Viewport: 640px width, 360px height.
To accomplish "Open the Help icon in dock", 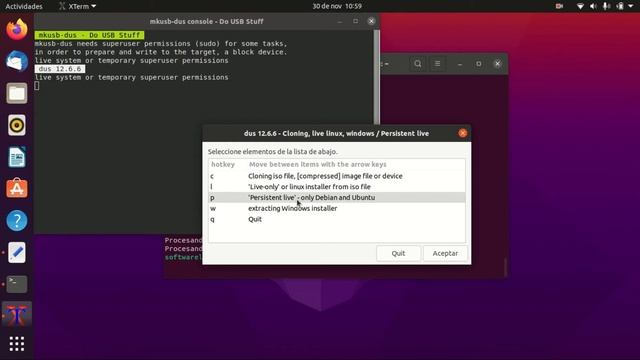I will coord(17,220).
